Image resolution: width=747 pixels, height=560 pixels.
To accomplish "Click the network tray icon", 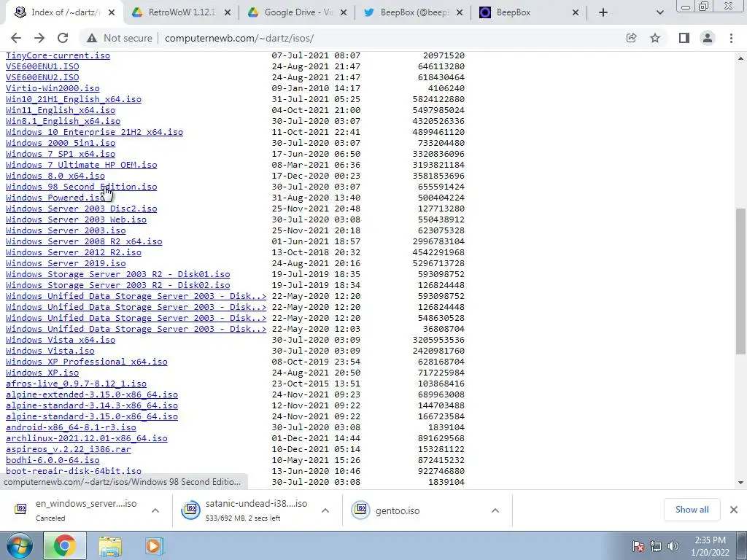I will click(656, 546).
